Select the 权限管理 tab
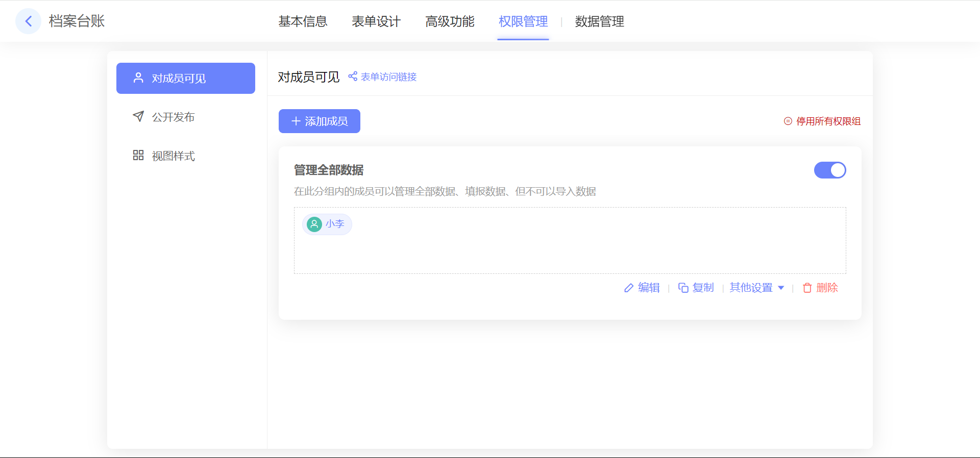980x458 pixels. pos(523,21)
